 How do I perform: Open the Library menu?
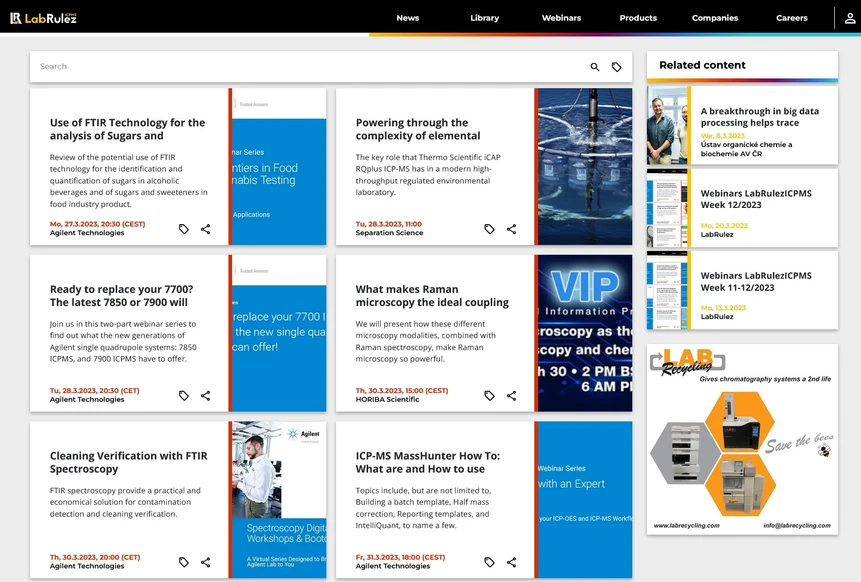coord(484,18)
